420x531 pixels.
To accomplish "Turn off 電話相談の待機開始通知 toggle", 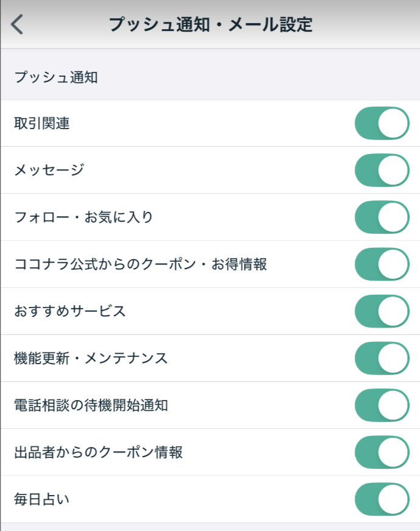I will [382, 405].
